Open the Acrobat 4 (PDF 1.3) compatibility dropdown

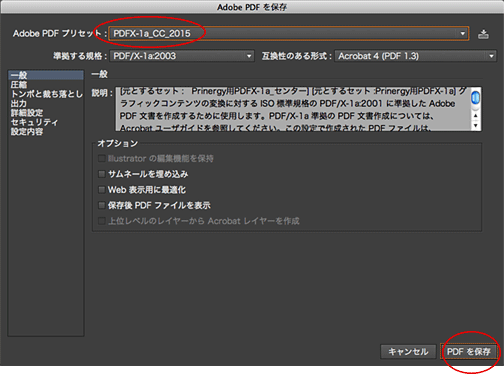click(416, 56)
